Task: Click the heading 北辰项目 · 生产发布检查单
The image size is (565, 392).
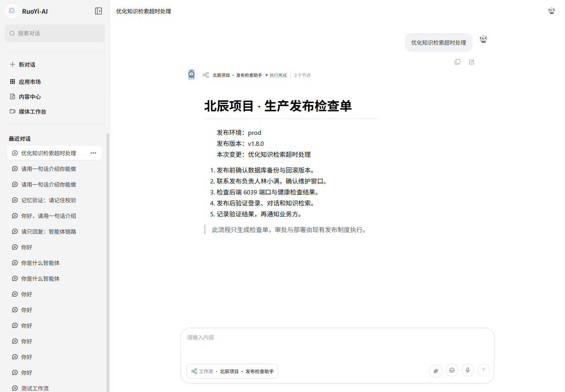Action: 278,106
